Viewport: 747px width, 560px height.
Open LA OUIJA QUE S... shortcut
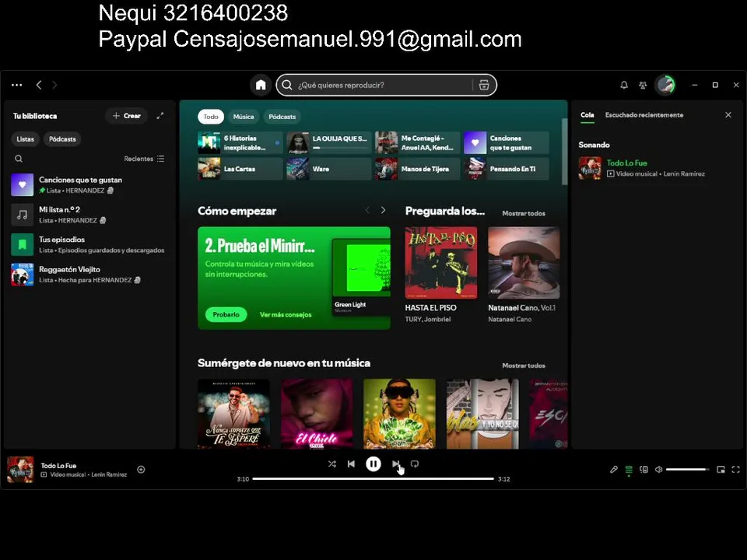pos(328,143)
